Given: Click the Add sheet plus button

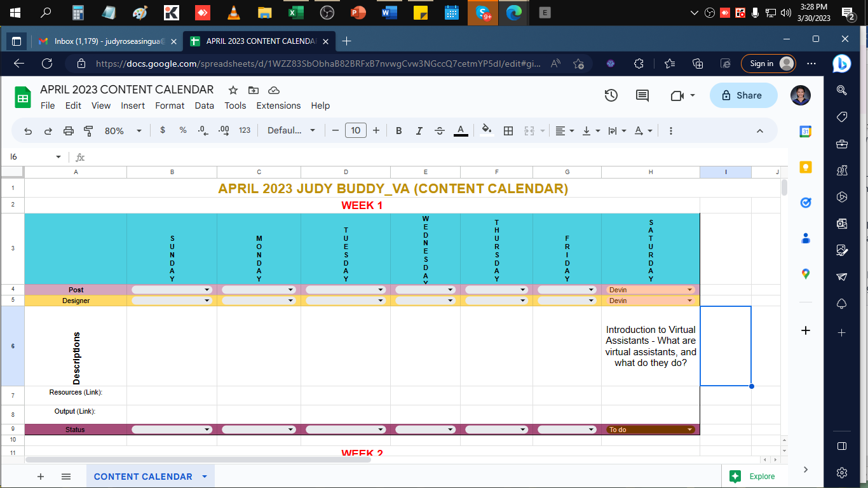Looking at the screenshot, I should [x=41, y=477].
